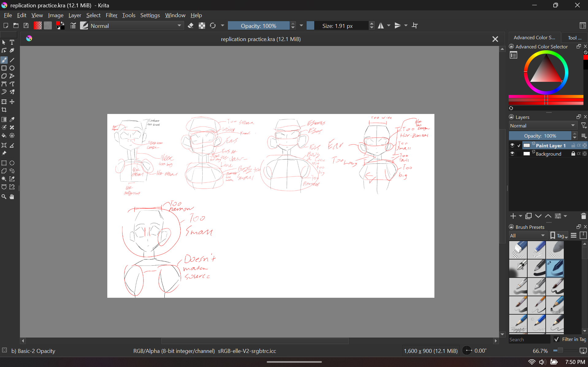588x367 pixels.
Task: Select the Fill bucket tool
Action: (4, 136)
